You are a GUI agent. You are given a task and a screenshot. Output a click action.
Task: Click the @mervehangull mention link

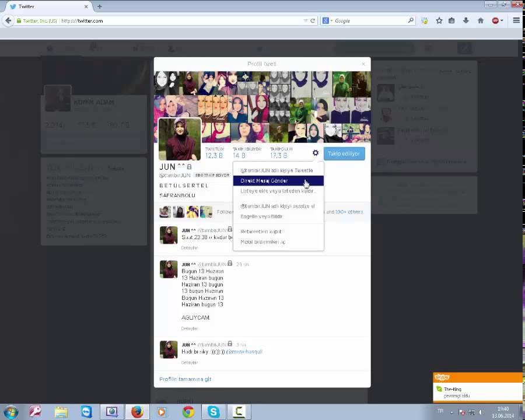(244, 352)
